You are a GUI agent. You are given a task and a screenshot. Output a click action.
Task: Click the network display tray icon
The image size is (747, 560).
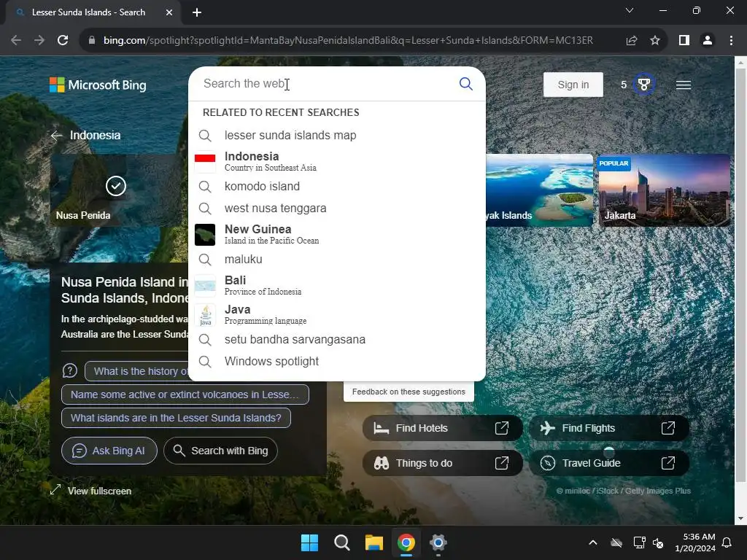(639, 542)
